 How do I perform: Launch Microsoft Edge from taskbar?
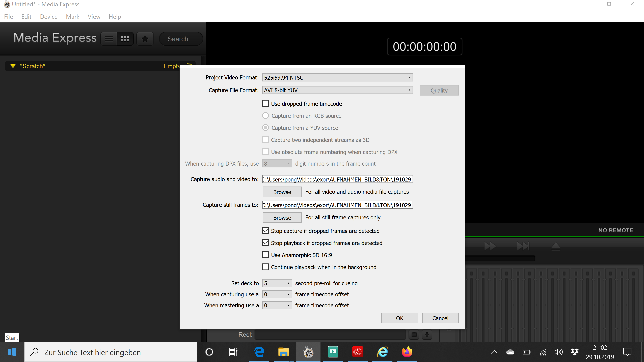coord(259,352)
